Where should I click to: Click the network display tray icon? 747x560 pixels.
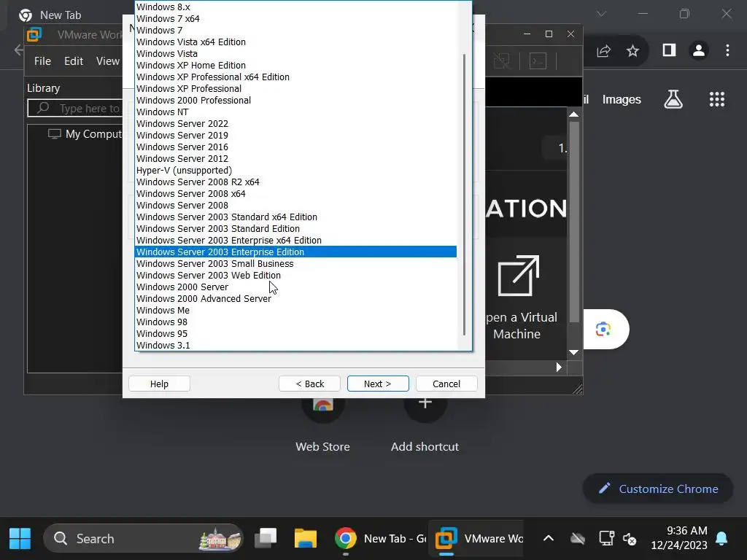point(606,539)
